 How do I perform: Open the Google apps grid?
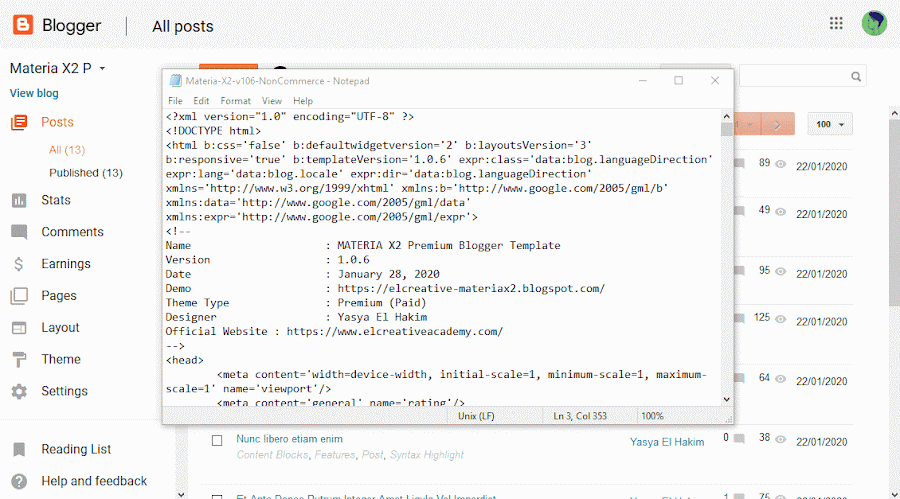coord(836,23)
